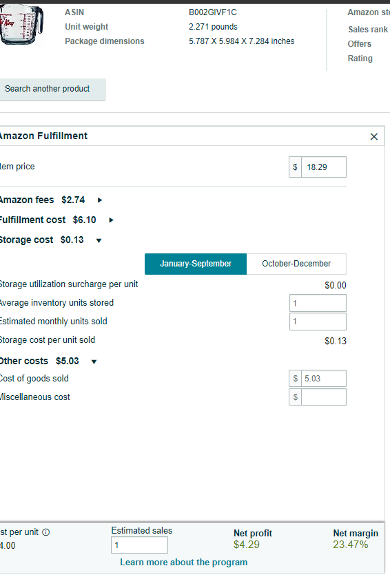Switch to October-December storage period

(296, 264)
